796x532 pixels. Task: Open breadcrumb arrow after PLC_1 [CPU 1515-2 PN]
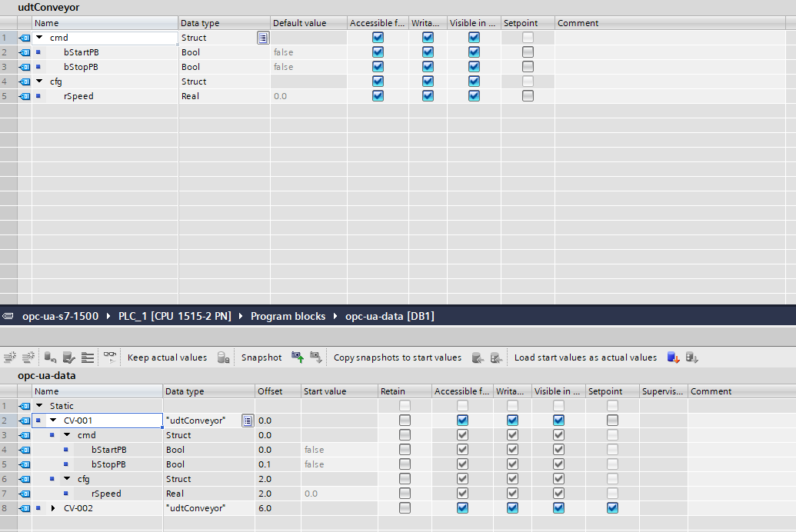tap(241, 316)
